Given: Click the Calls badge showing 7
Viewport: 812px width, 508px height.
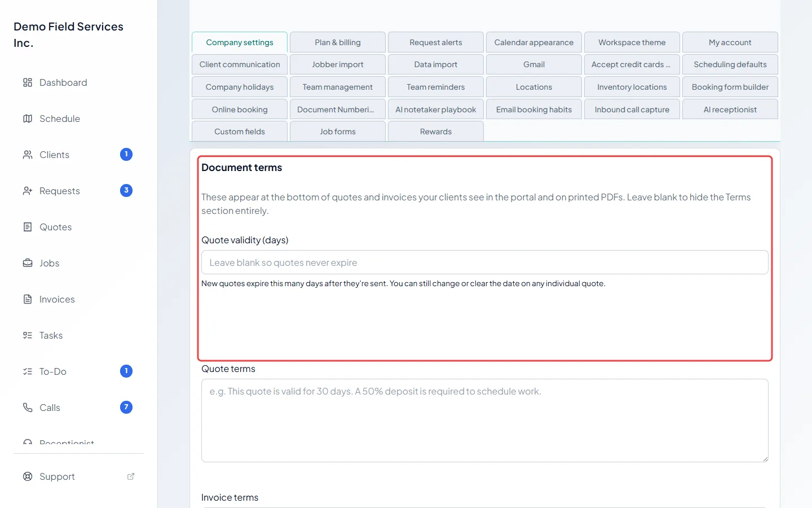Looking at the screenshot, I should [126, 407].
